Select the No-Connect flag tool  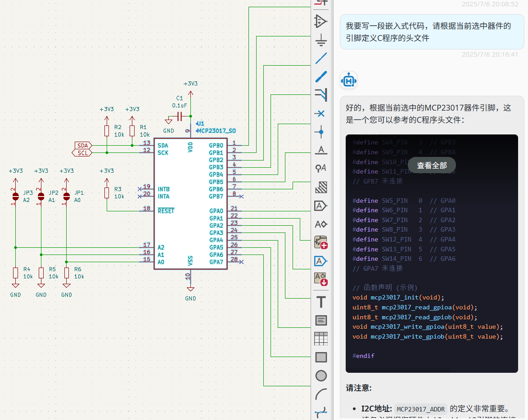coord(321,113)
